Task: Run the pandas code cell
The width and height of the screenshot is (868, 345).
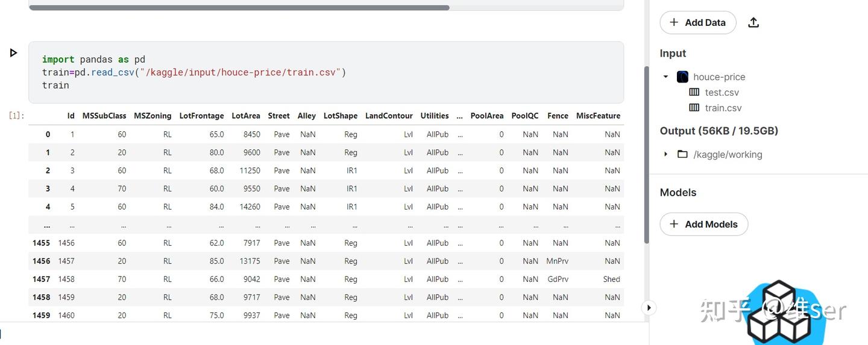Action: 13,53
